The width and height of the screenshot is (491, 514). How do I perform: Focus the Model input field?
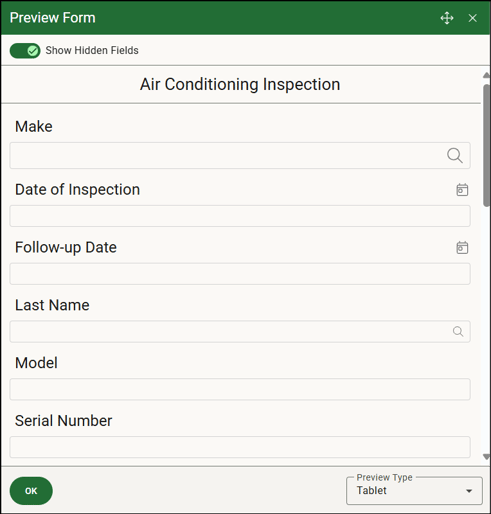coord(240,389)
